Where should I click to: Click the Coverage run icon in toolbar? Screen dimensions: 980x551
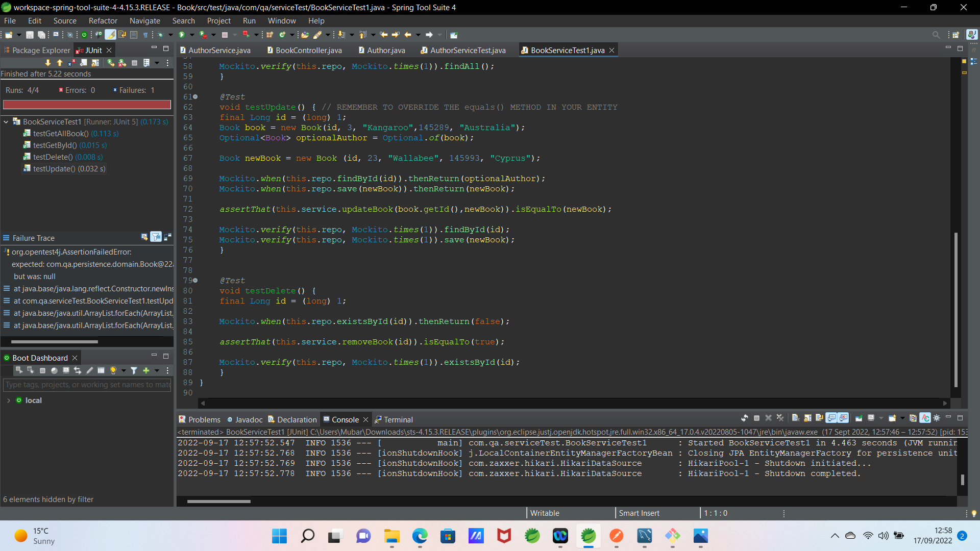(x=203, y=35)
